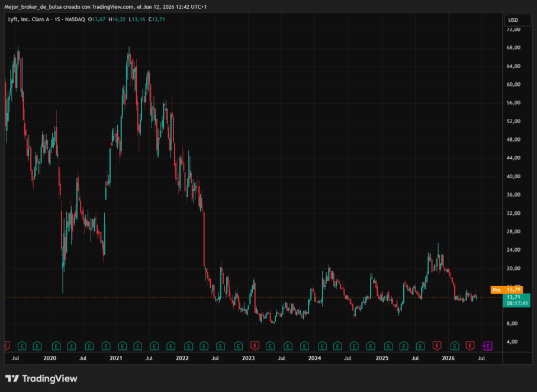
Task: Open the red November 2025 earnings marker
Action: pyautogui.click(x=437, y=346)
